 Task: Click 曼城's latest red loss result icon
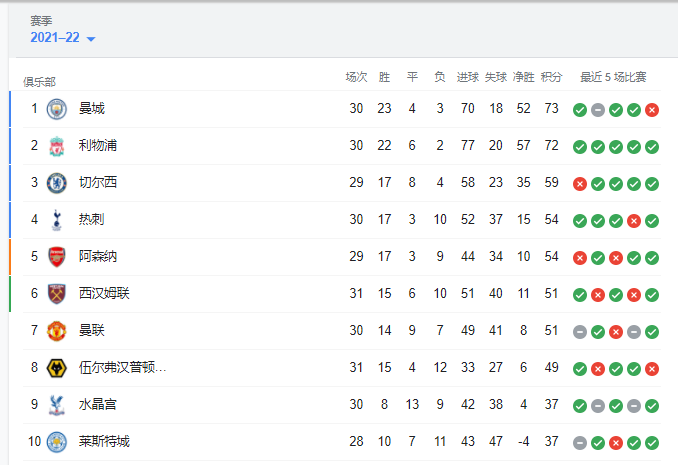click(652, 109)
